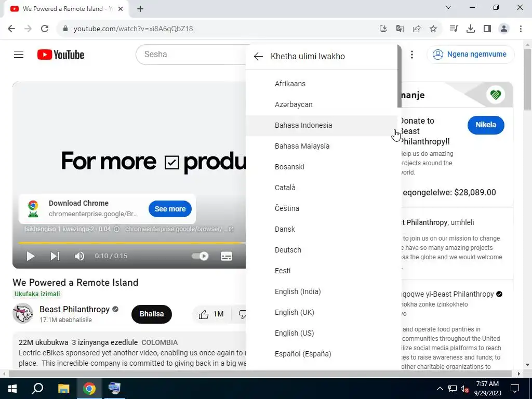Viewport: 532px width, 399px height.
Task: Close the 'We Powered a Remote Island' tab
Action: 121,9
